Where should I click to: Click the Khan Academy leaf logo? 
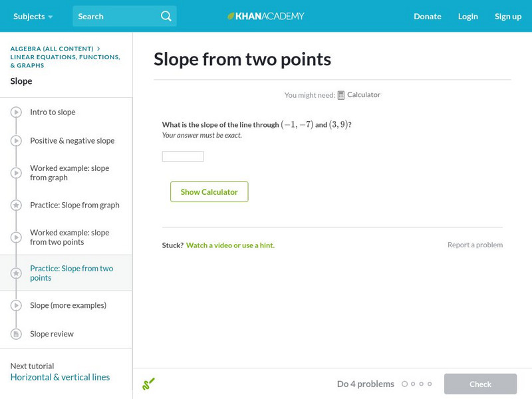tap(231, 16)
